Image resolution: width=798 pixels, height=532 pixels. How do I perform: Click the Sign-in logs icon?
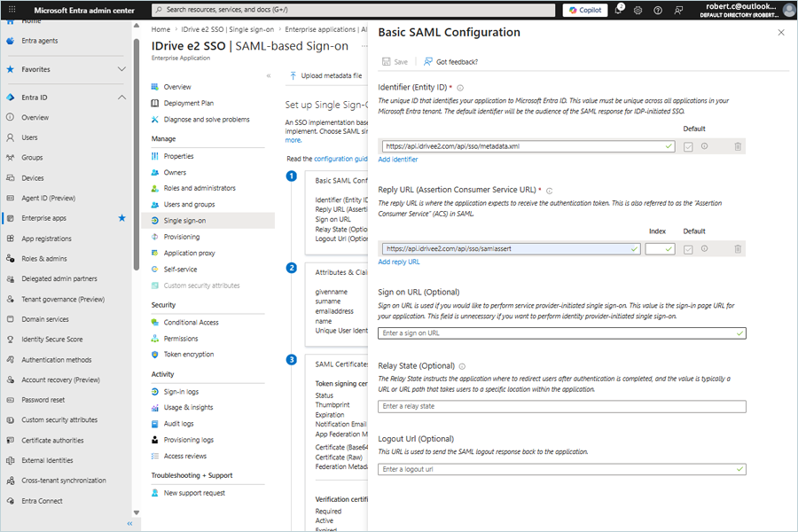(154, 392)
